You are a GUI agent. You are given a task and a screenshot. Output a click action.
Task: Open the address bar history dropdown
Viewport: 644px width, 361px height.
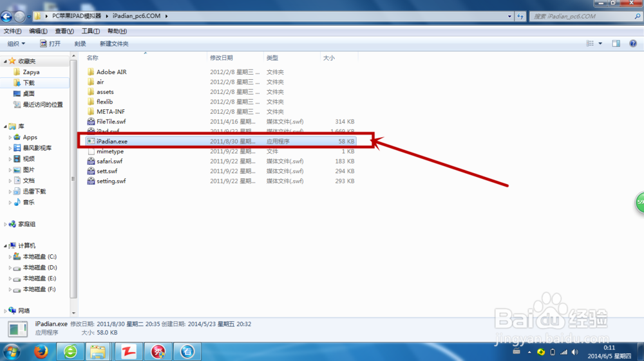pos(509,17)
